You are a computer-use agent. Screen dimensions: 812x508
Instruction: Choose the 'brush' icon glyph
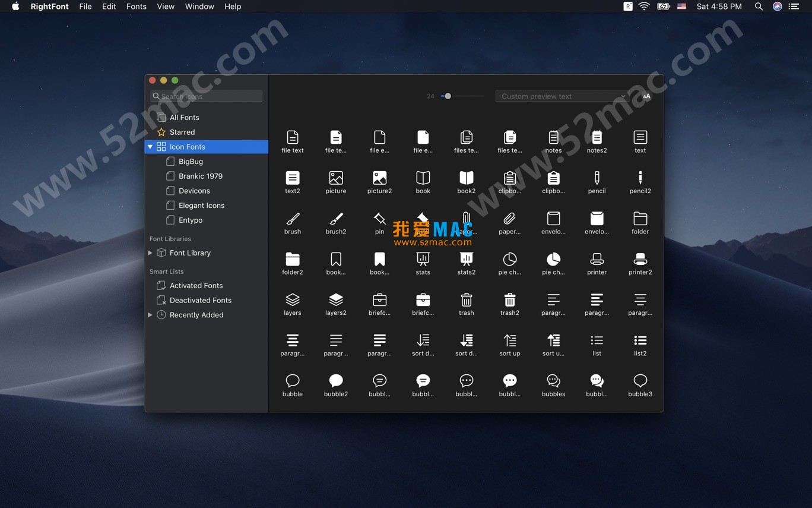(292, 219)
